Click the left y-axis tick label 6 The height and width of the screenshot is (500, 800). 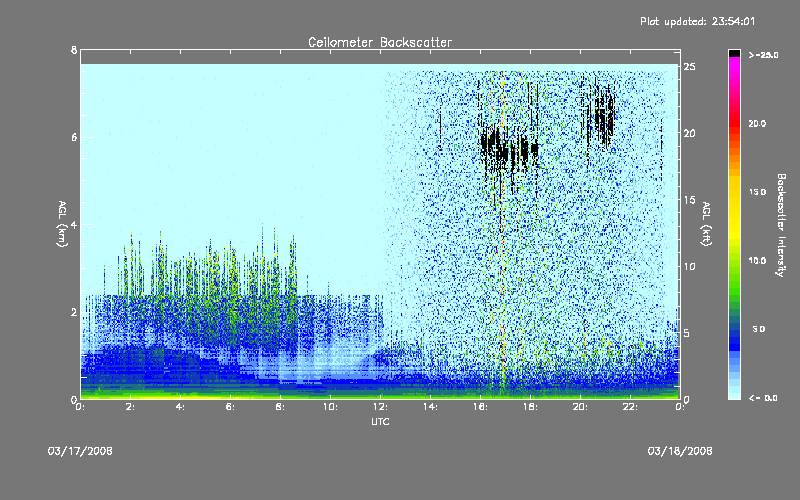(x=74, y=137)
